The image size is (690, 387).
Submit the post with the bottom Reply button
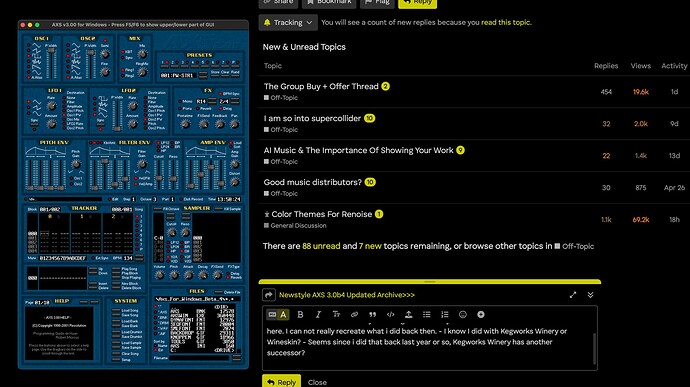point(282,382)
